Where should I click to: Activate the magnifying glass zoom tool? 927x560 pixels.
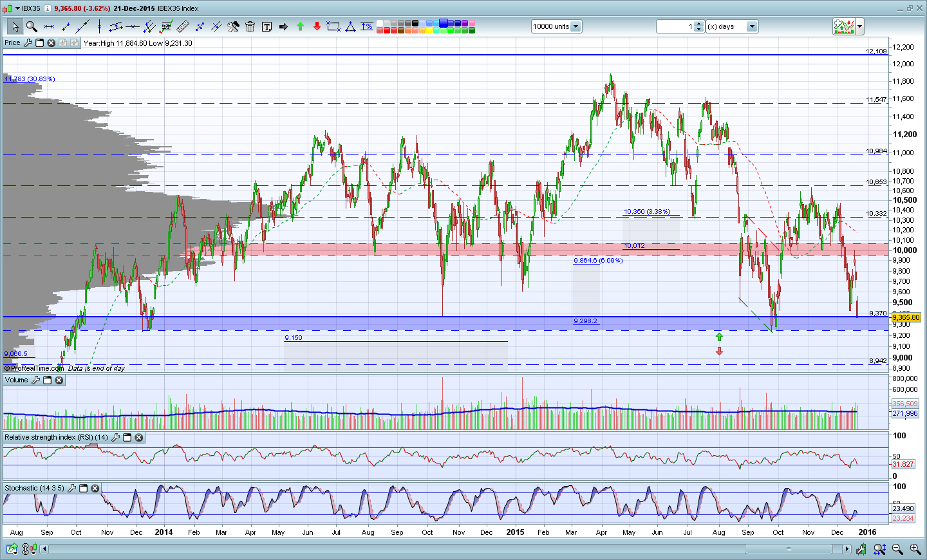pos(32,26)
